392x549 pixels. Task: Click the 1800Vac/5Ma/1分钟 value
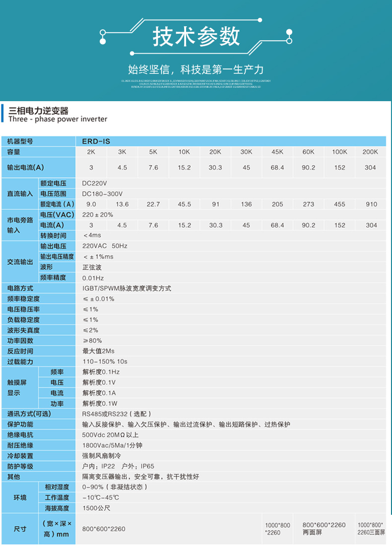coord(112,445)
